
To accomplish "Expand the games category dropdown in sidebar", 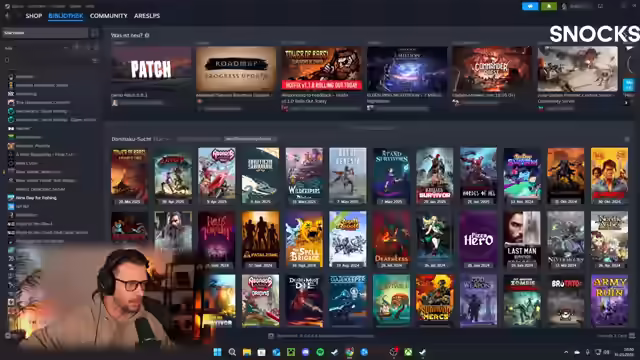I will pos(65,48).
